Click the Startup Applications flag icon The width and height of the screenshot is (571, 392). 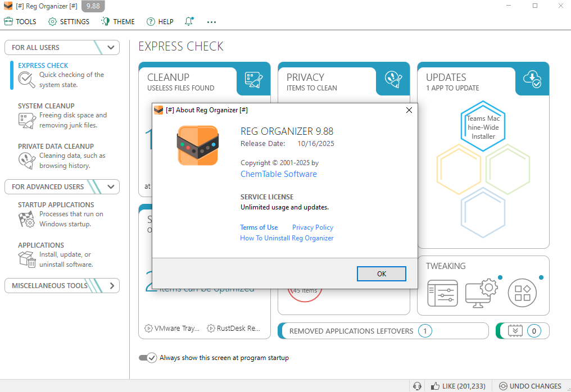coord(27,219)
